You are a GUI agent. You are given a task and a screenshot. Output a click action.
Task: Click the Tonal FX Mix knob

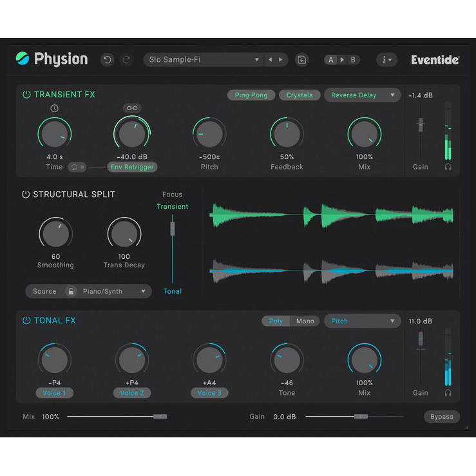[365, 359]
